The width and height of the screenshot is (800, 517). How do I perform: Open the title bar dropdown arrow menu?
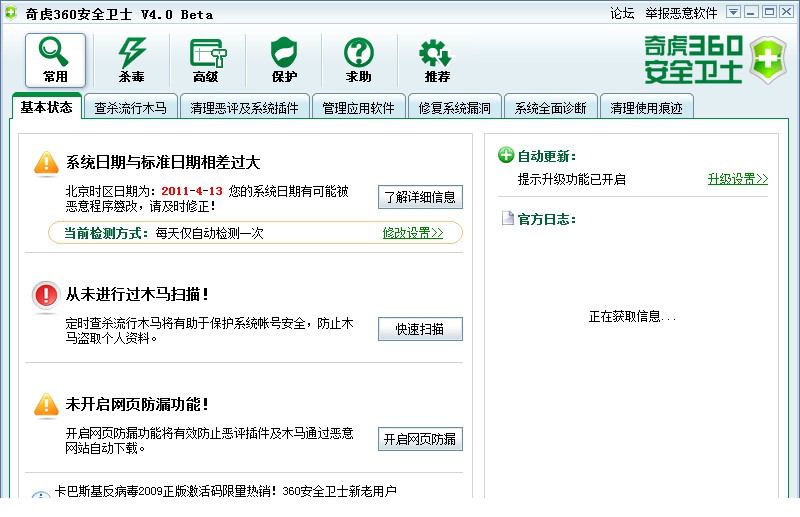pyautogui.click(x=733, y=12)
